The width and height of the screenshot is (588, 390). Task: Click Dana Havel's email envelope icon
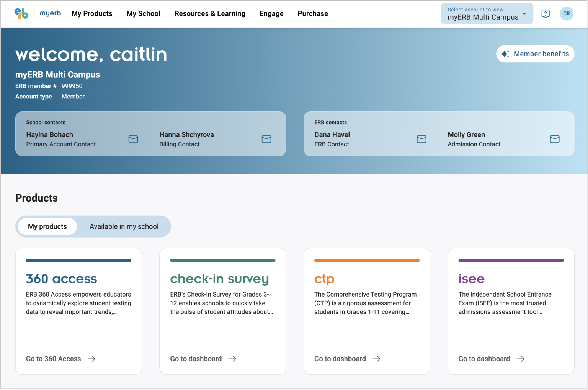(421, 139)
